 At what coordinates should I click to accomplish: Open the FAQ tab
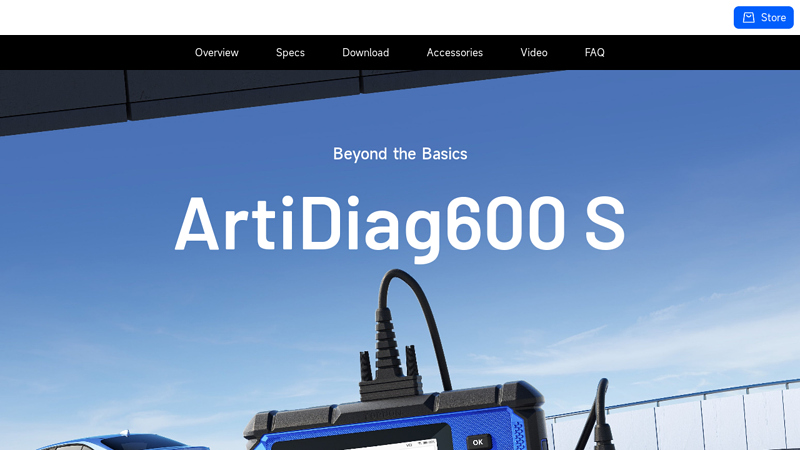(594, 53)
